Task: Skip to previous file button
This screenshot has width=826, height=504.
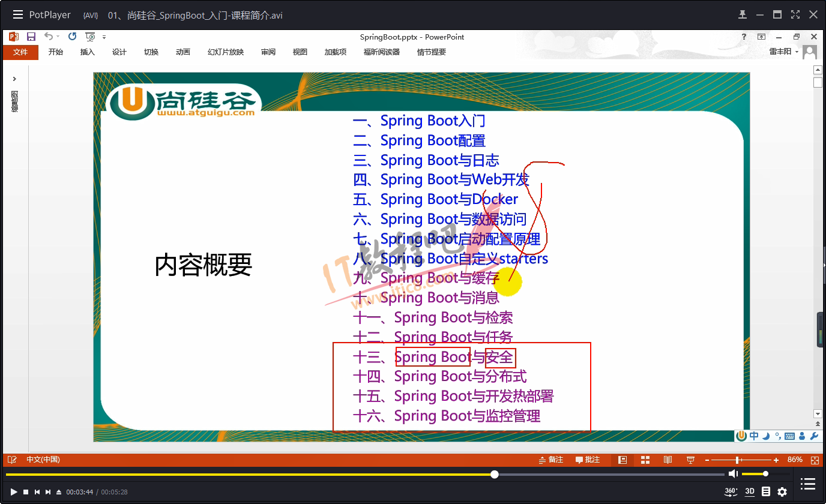Action: point(37,492)
